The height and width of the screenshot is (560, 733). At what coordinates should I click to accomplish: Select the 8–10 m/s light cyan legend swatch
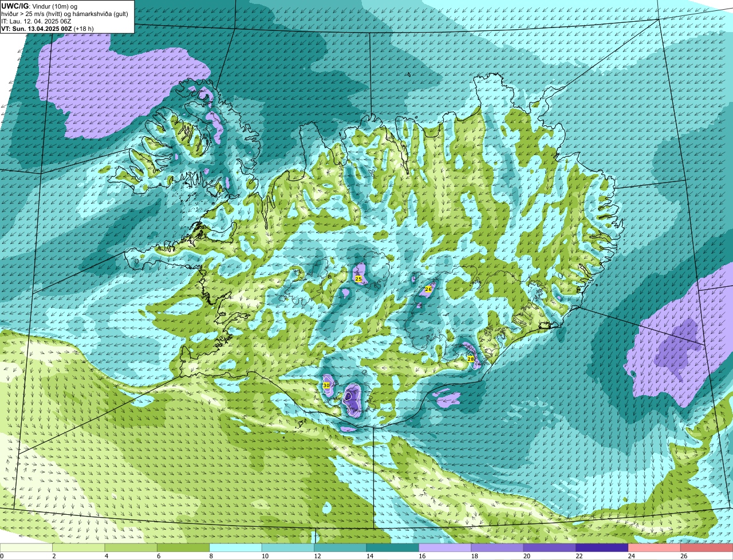[236, 547]
